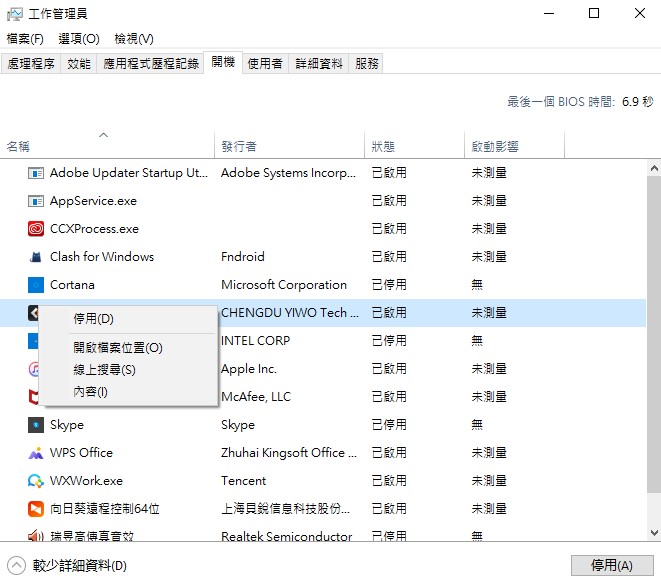The height and width of the screenshot is (588, 661).
Task: Open the 檔案(F) menu
Action: (x=25, y=39)
